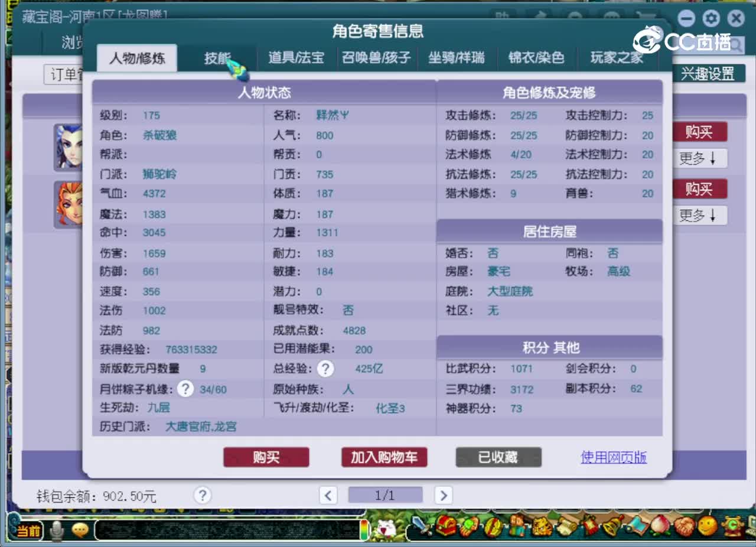756x547 pixels.
Task: Click the 月饼粽子机缘 help icon
Action: (185, 389)
